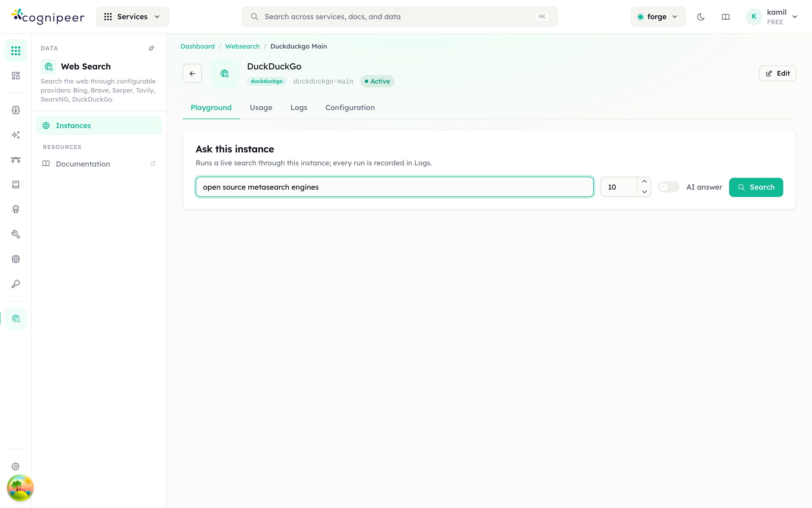
Task: Click the Ask this instance heading
Action: tap(235, 149)
